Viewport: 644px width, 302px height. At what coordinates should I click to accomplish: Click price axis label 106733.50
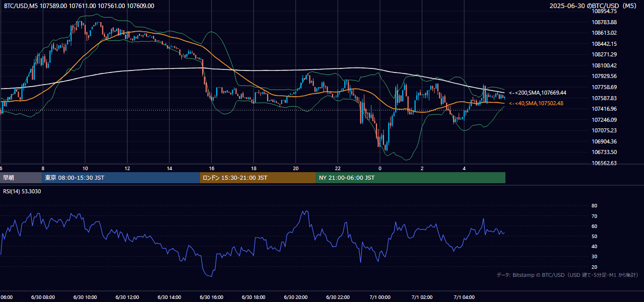pyautogui.click(x=604, y=152)
